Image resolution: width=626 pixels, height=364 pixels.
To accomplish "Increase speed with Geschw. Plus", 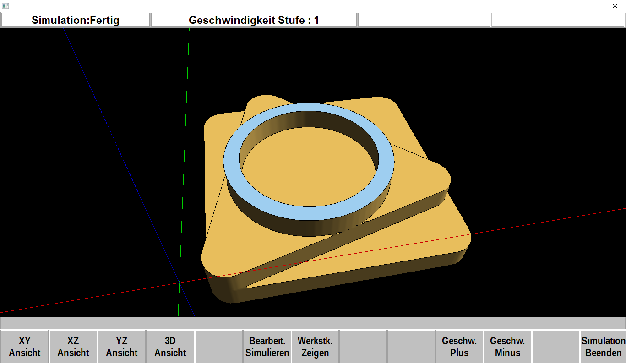I will [x=459, y=347].
